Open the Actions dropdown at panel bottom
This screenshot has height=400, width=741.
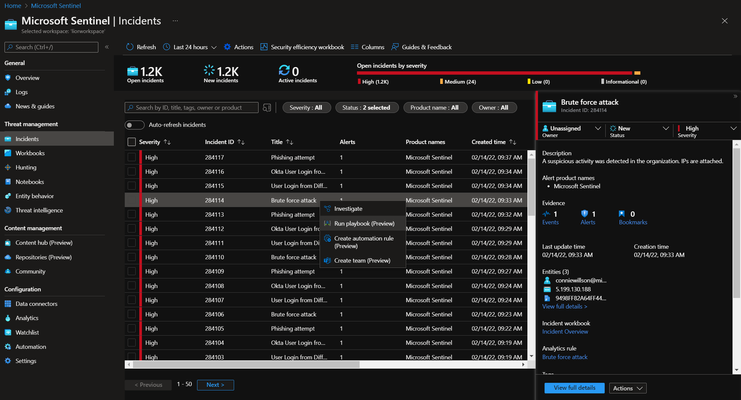628,388
